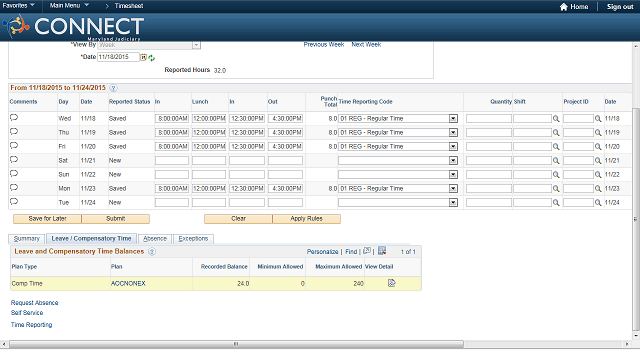
Task: Open the Main Menu dropdown
Action: pyautogui.click(x=69, y=6)
